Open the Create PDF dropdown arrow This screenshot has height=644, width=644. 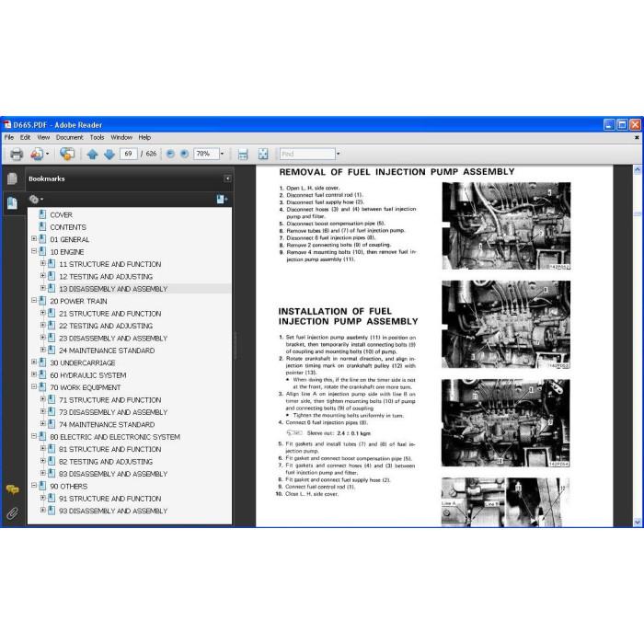[47, 154]
